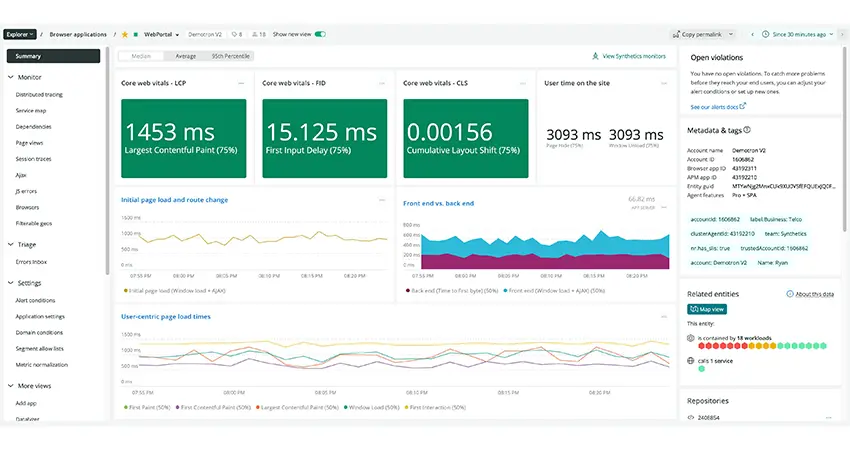The height and width of the screenshot is (450, 850).
Task: Click the right panel vertical scrollbar
Action: [845, 140]
